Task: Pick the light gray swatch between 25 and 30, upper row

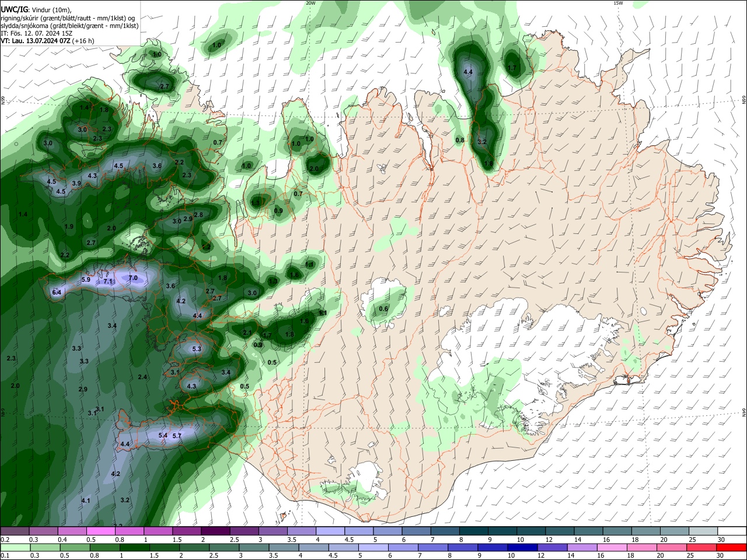Action: tap(703, 531)
